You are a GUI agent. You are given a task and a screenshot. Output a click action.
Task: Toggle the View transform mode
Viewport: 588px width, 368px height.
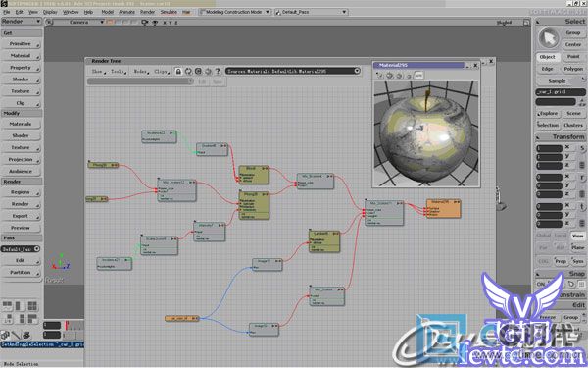(578, 236)
